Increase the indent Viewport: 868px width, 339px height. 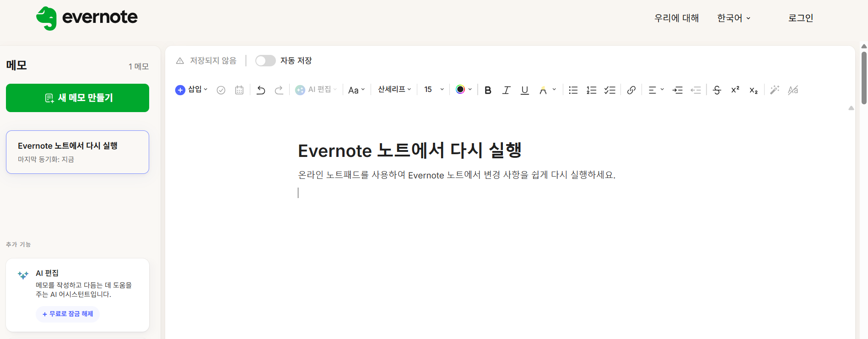(678, 90)
